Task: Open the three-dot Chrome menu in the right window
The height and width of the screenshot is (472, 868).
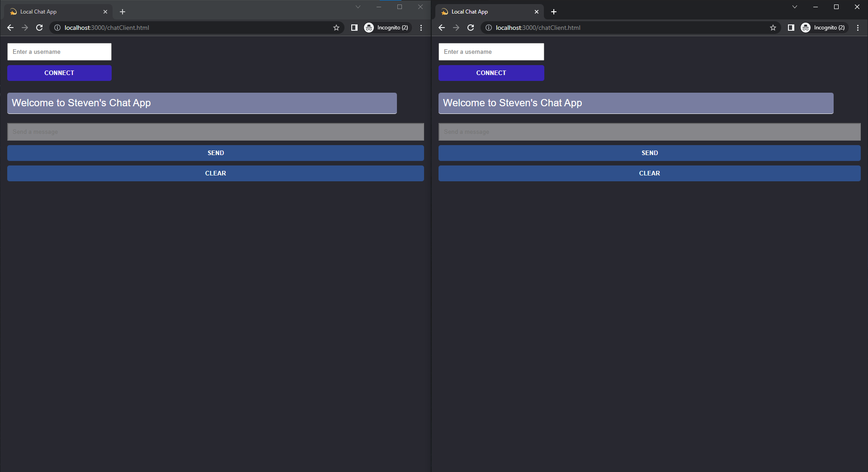Action: tap(858, 28)
